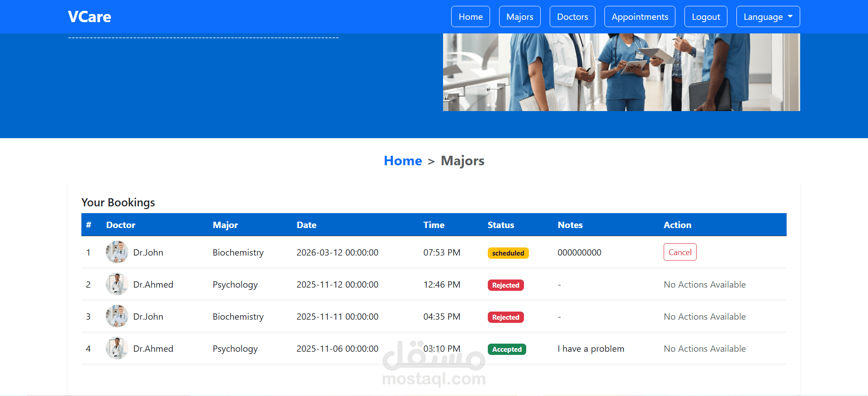Click the note 000000000

pos(580,252)
